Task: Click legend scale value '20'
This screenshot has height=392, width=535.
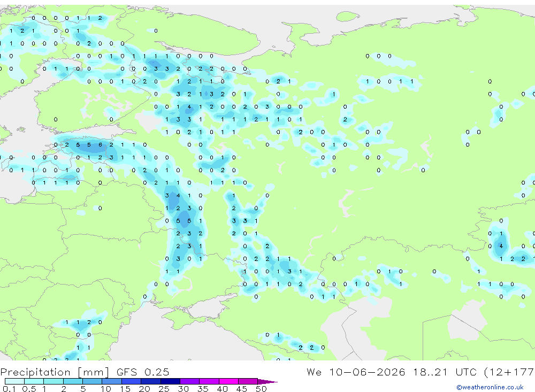Action: [x=144, y=389]
